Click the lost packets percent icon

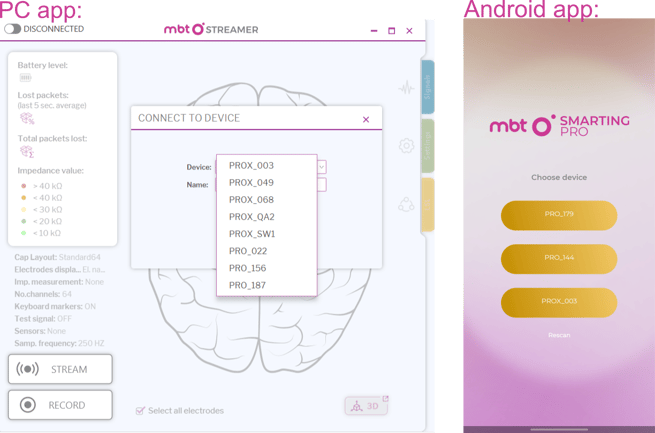(x=27, y=119)
